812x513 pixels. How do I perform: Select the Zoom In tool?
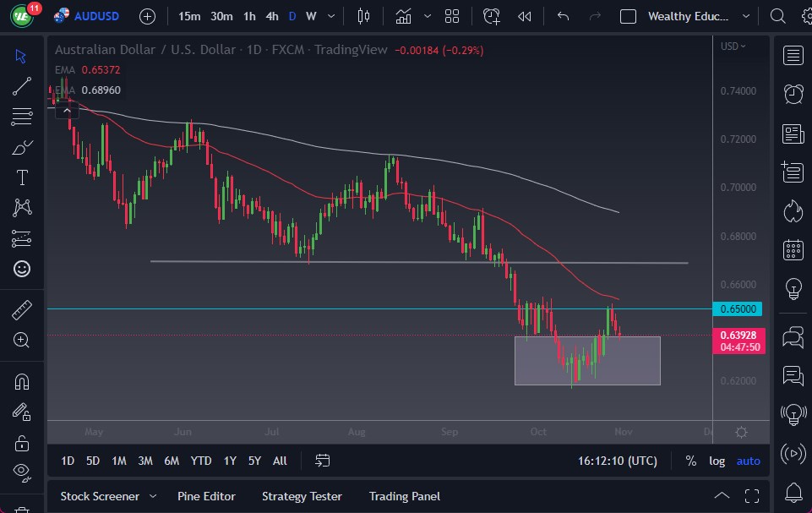21,341
